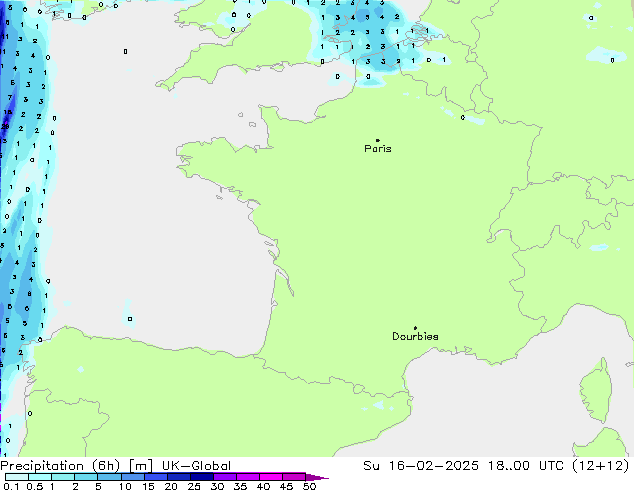Select the 0.5–1 legend color swatch
Viewport: 634px width, 490px height.
pos(40,477)
